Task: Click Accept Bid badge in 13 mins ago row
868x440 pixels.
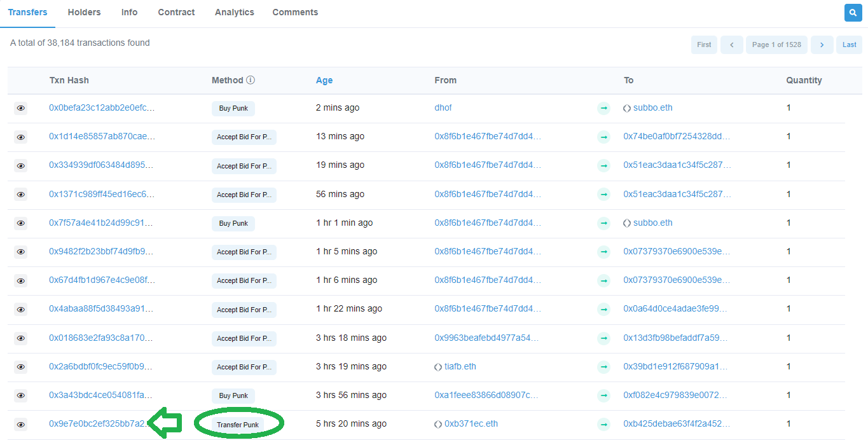Action: pyautogui.click(x=244, y=137)
